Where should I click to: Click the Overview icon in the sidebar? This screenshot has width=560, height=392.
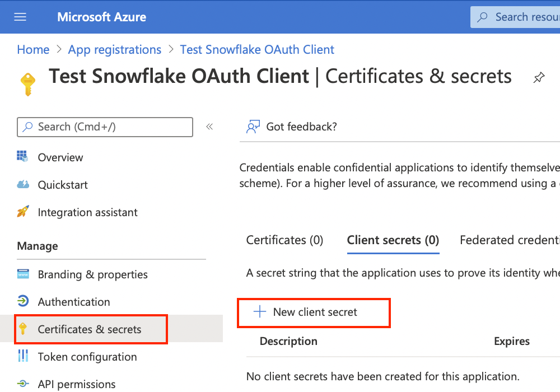click(x=24, y=157)
